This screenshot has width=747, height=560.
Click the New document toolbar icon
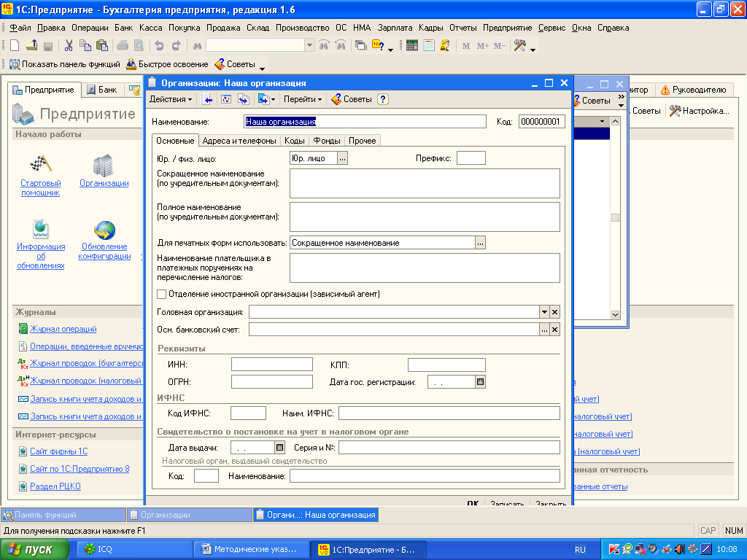pos(15,46)
